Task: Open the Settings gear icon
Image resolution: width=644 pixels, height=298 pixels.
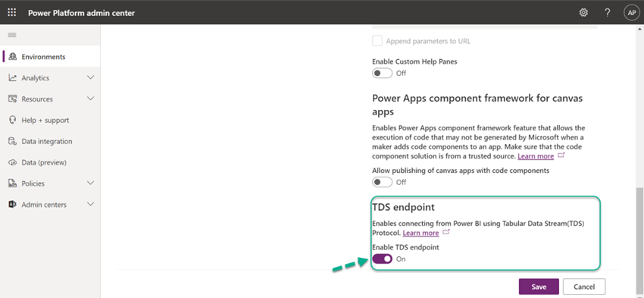Action: pyautogui.click(x=583, y=12)
